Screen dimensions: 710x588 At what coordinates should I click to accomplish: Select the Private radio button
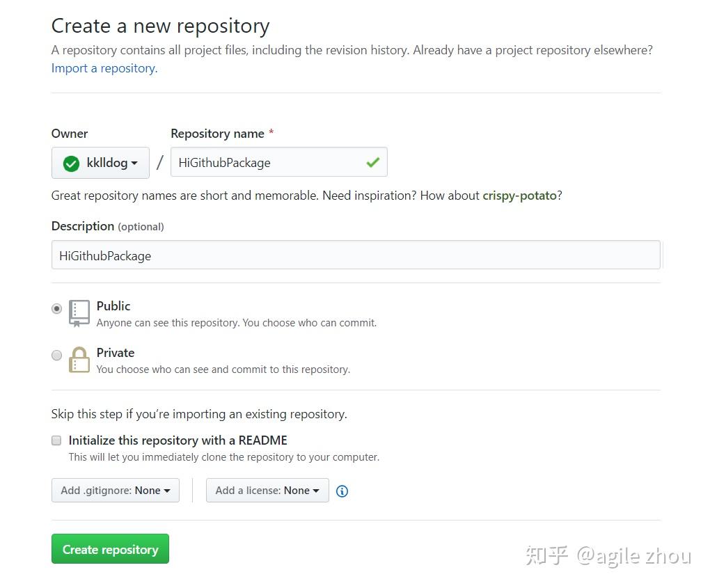tap(56, 356)
